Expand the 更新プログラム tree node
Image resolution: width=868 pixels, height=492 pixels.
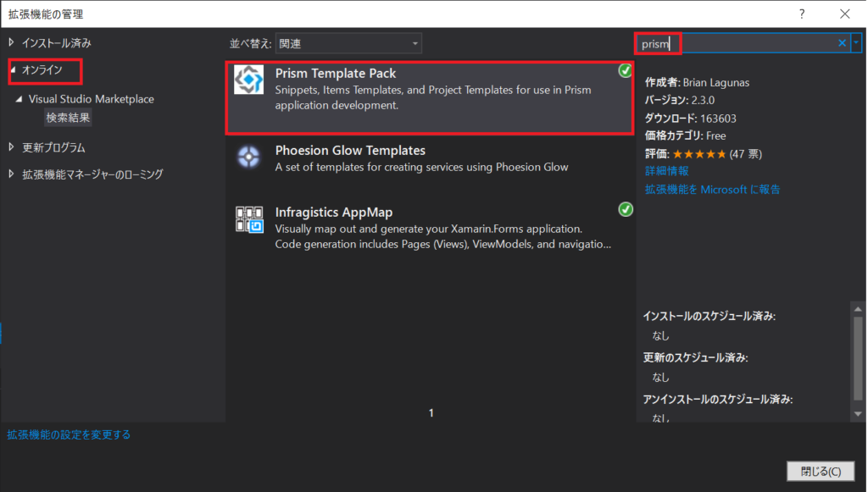(x=11, y=147)
